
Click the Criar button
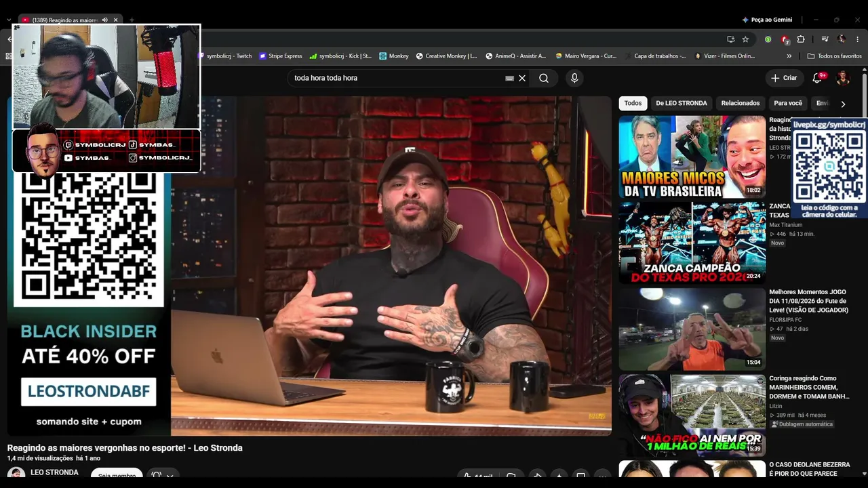pos(784,78)
